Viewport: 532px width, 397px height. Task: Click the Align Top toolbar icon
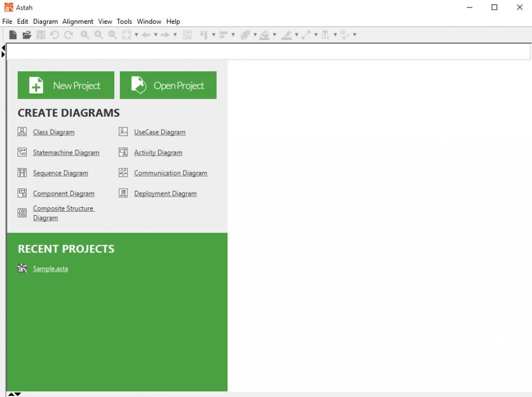(204, 35)
